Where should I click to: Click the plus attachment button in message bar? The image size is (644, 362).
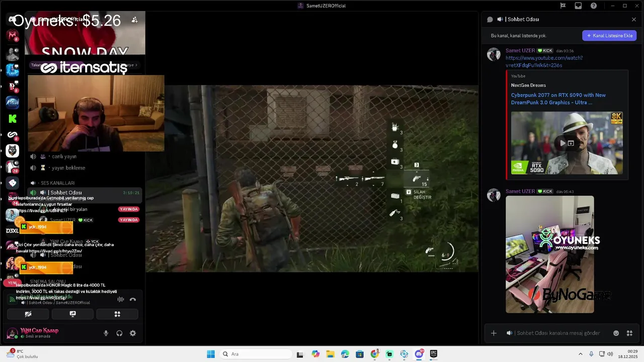pyautogui.click(x=494, y=333)
